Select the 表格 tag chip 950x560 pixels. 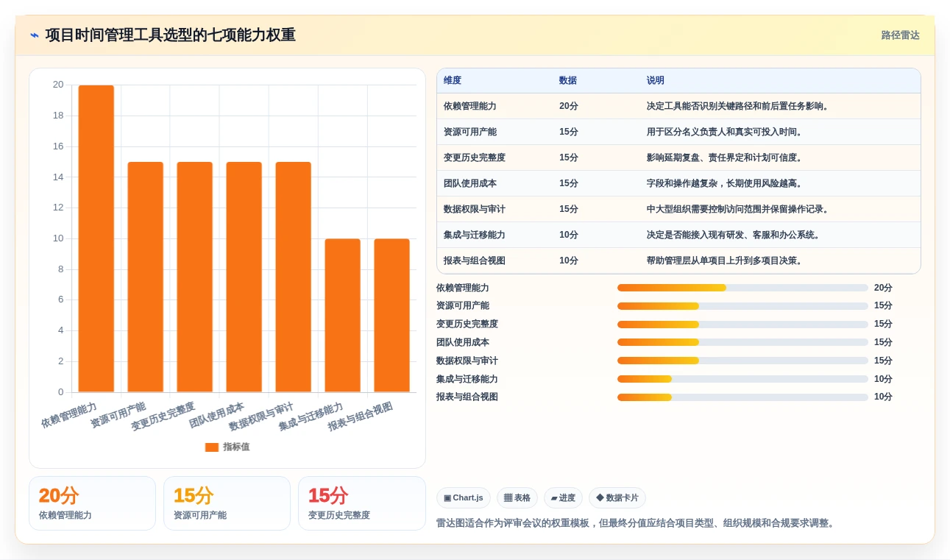[517, 498]
